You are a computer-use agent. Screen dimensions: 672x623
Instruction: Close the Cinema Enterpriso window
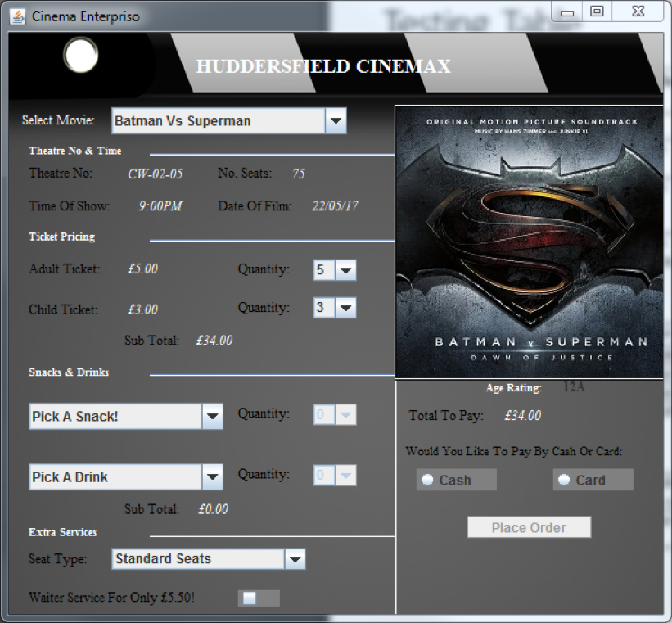coord(638,11)
